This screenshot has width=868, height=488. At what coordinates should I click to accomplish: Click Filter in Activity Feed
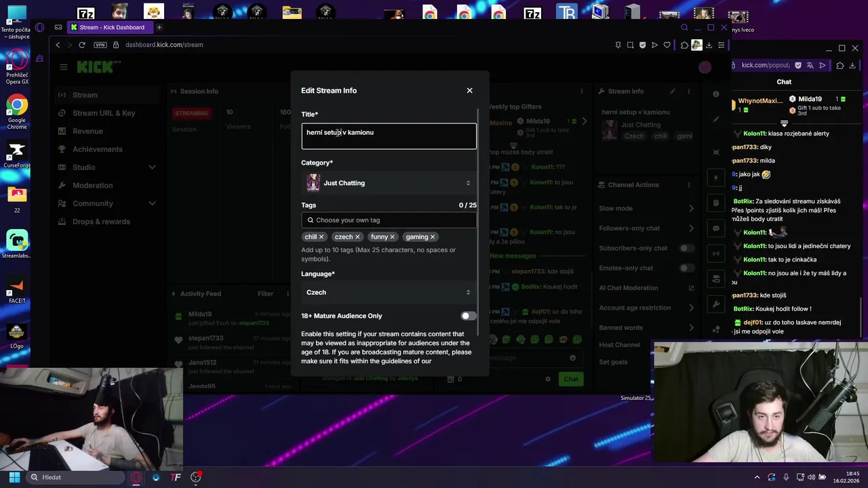point(265,293)
